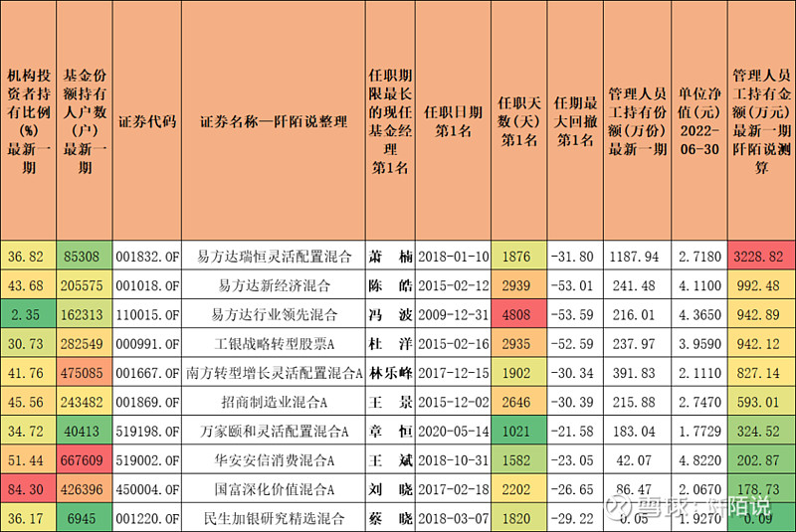This screenshot has width=796, height=532.
Task: Click the holding amount cell 992.48
Action: (761, 285)
